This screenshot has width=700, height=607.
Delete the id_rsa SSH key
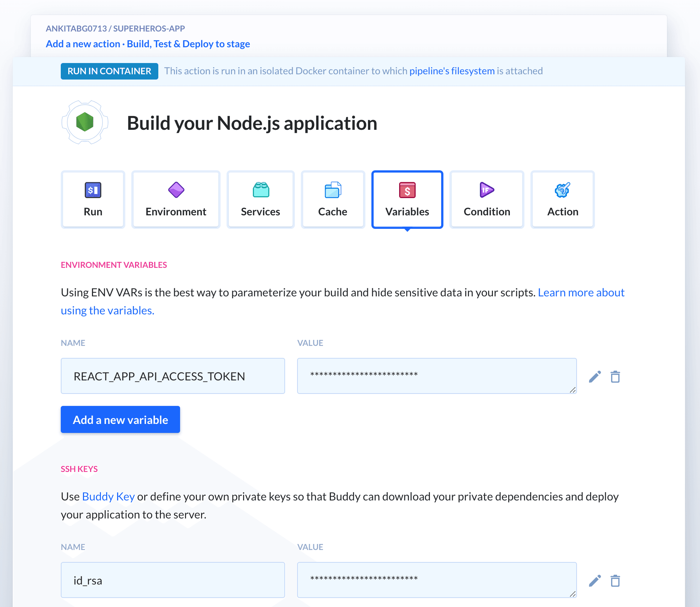[615, 580]
